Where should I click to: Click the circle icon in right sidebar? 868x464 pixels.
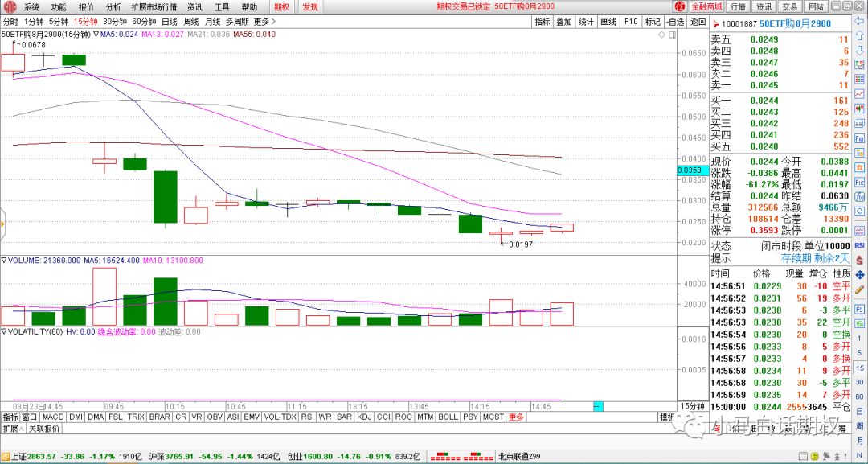(x=860, y=211)
